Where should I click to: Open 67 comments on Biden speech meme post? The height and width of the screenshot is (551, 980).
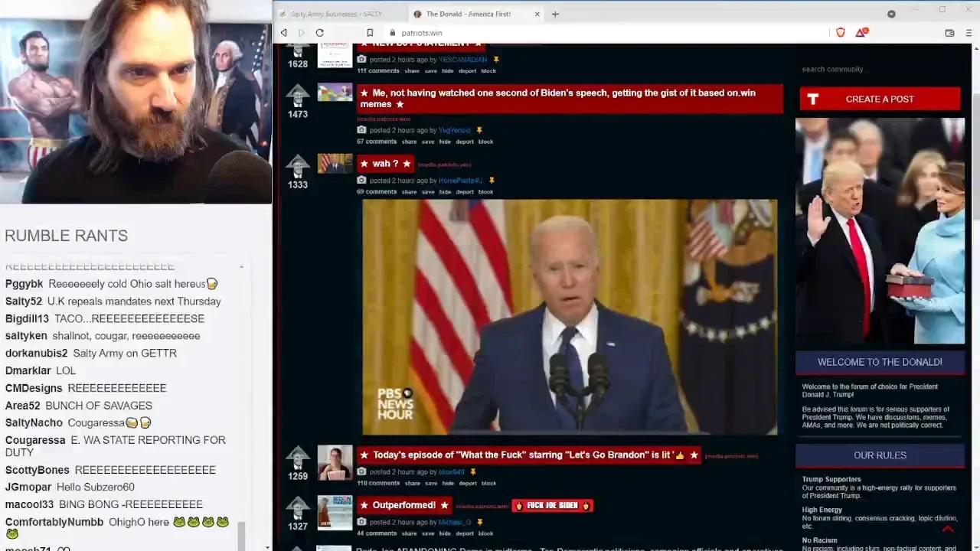(x=377, y=142)
